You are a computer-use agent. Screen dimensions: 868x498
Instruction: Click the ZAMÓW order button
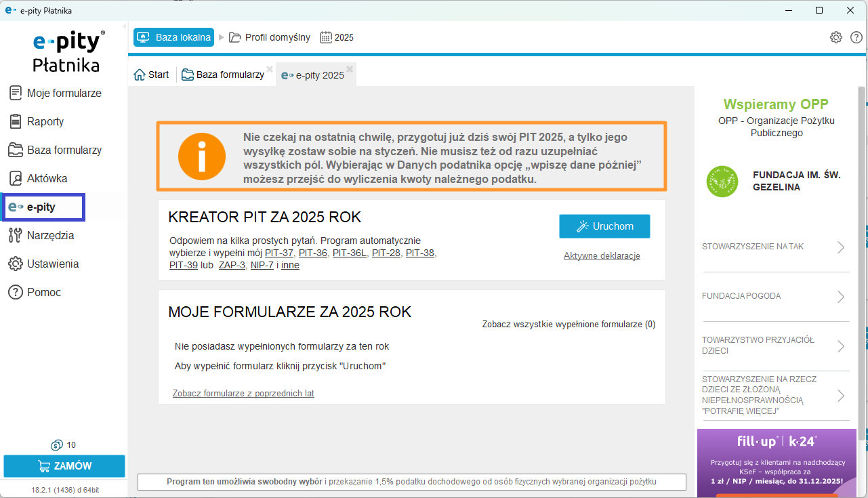(64, 466)
